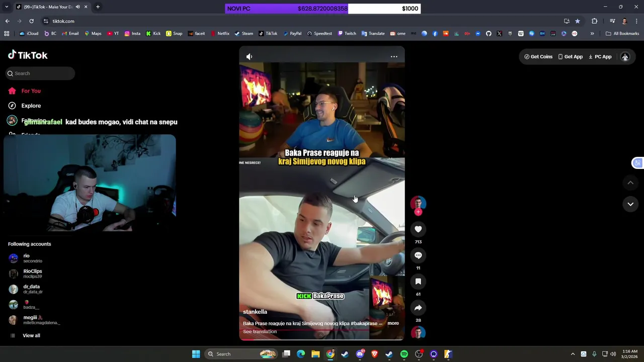Click the TikTok logo

coord(28,55)
